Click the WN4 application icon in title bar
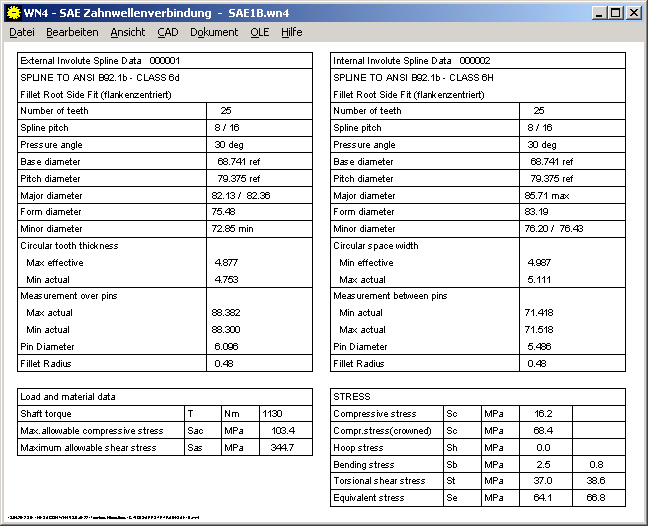648x526 pixels. pyautogui.click(x=12, y=12)
